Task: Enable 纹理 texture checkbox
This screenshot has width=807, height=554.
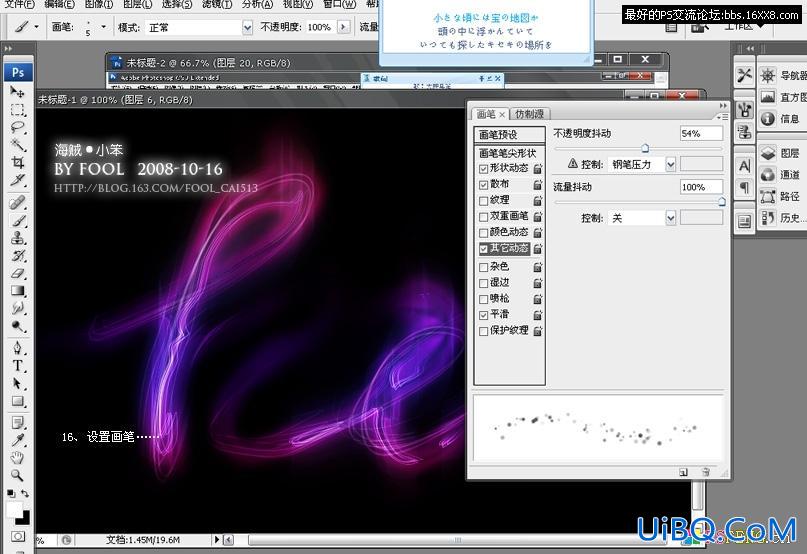Action: click(483, 201)
